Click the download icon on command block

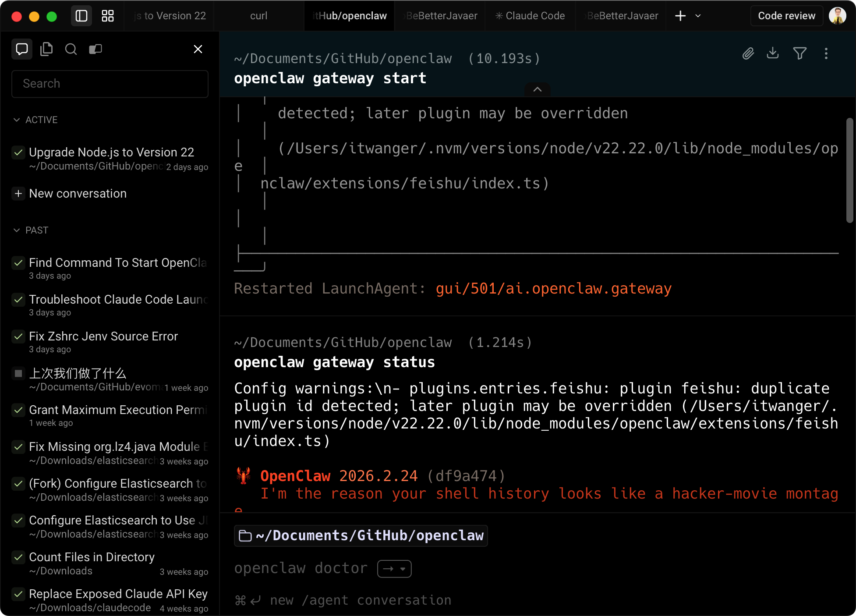point(773,53)
